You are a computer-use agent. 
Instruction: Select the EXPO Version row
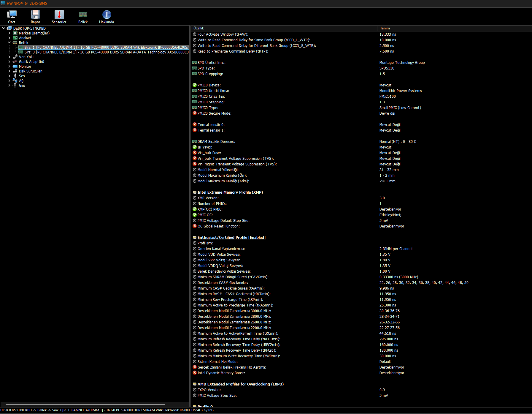[361, 390]
